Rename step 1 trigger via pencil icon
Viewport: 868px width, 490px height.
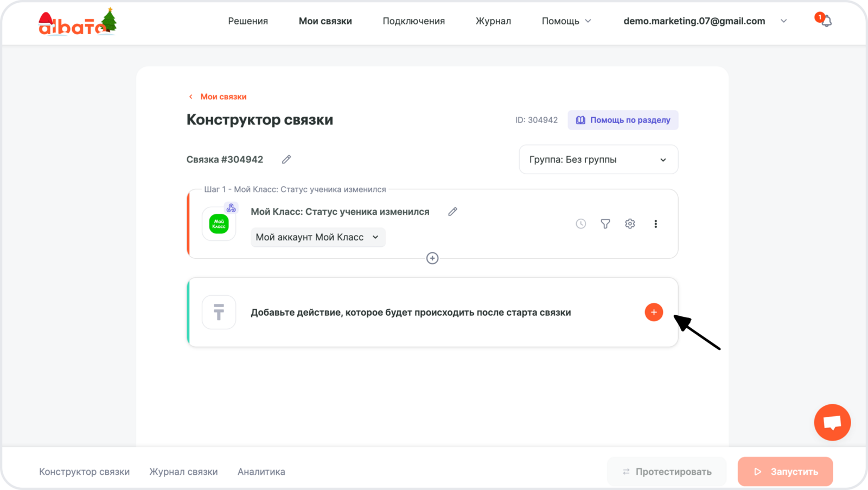tap(452, 212)
